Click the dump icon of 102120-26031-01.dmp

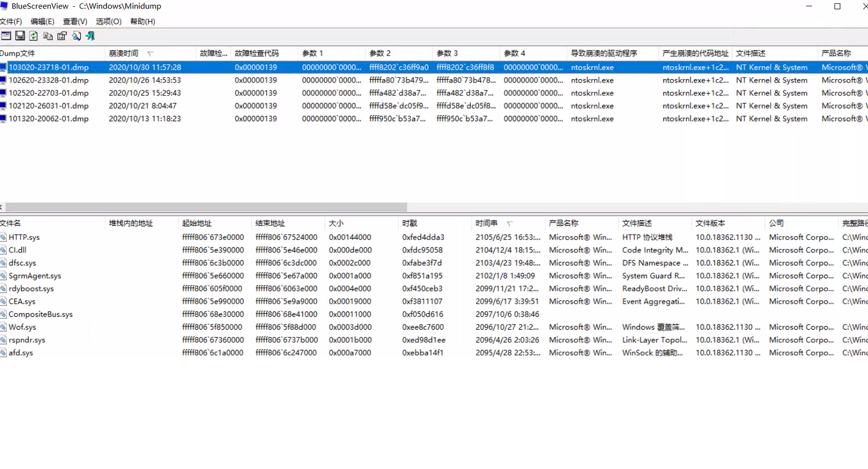3,106
